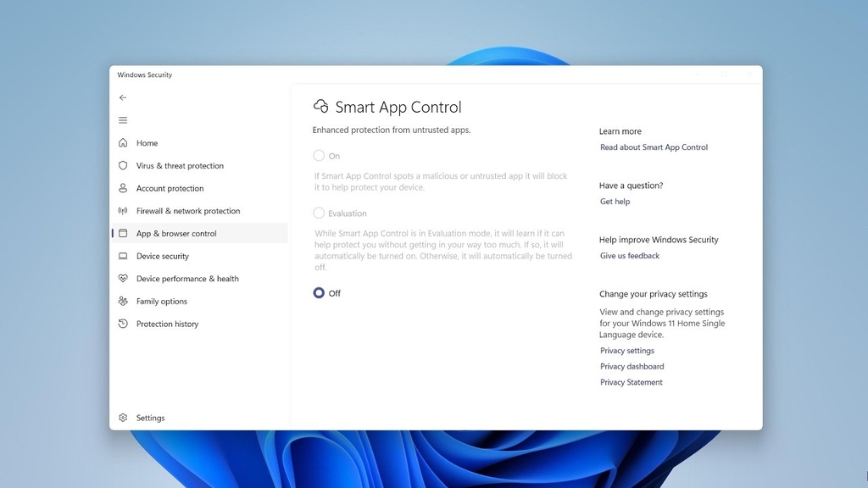The height and width of the screenshot is (488, 868).
Task: Click 'Enhanced protection from untrusted apps.' text
Action: [392, 130]
